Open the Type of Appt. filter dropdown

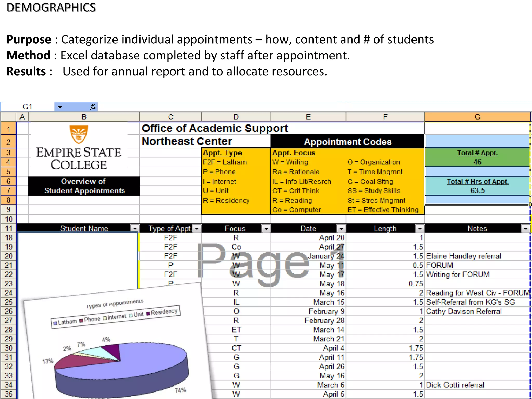[x=197, y=229]
